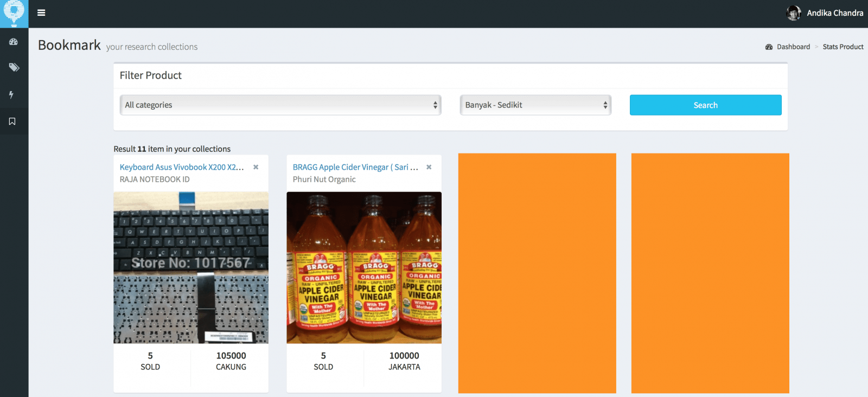Click the JAKARTA location label

pos(404,367)
